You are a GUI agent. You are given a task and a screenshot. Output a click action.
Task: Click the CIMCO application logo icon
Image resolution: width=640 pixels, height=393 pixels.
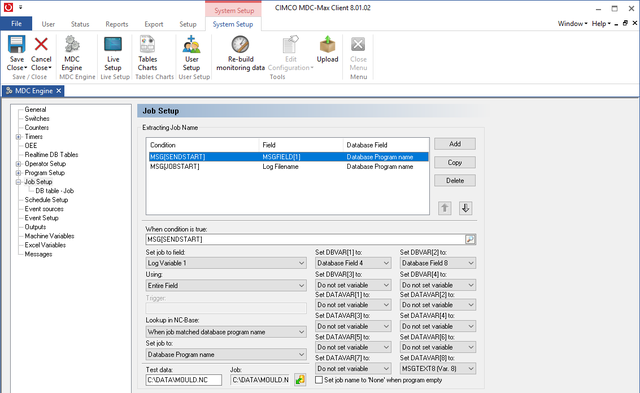[8, 7]
